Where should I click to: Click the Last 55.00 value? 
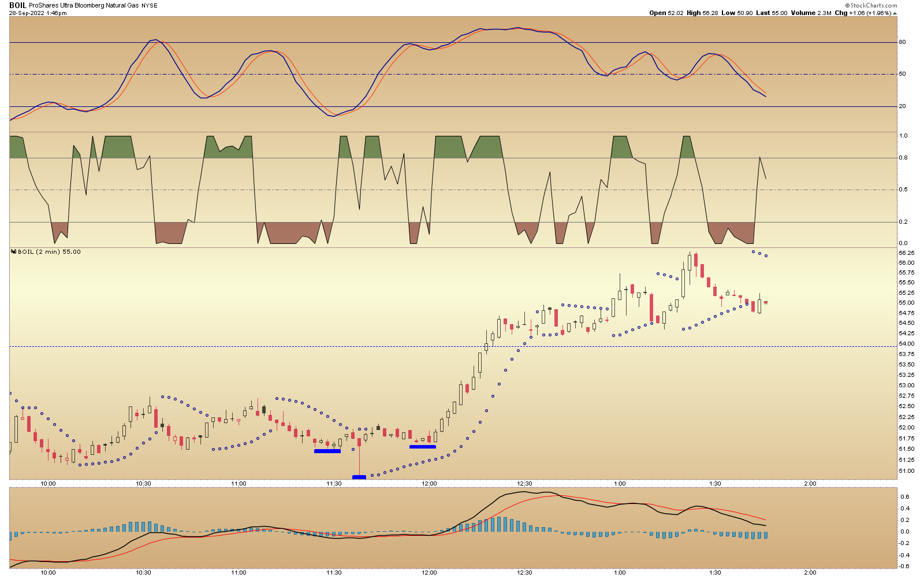(771, 13)
